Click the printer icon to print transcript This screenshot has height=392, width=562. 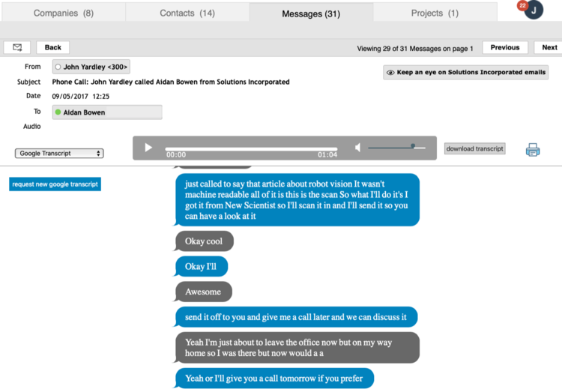point(533,150)
